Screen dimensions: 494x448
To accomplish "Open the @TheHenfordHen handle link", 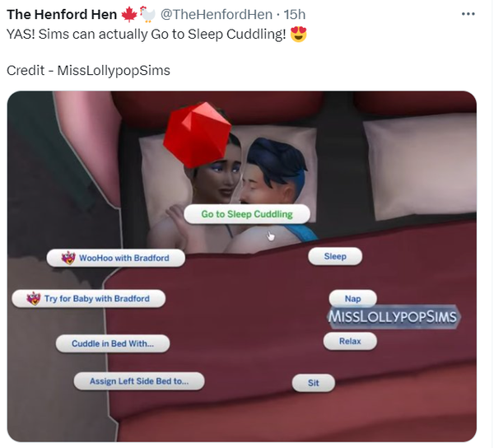I will tap(217, 15).
